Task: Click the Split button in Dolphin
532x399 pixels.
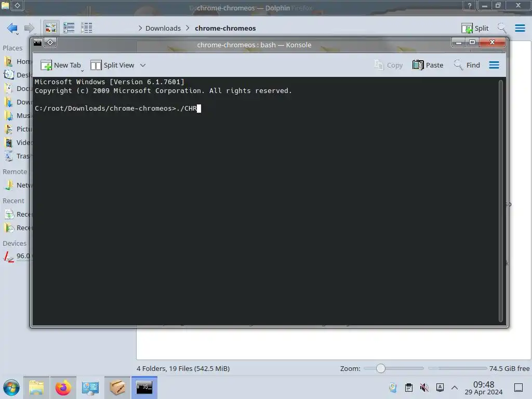Action: tap(475, 28)
